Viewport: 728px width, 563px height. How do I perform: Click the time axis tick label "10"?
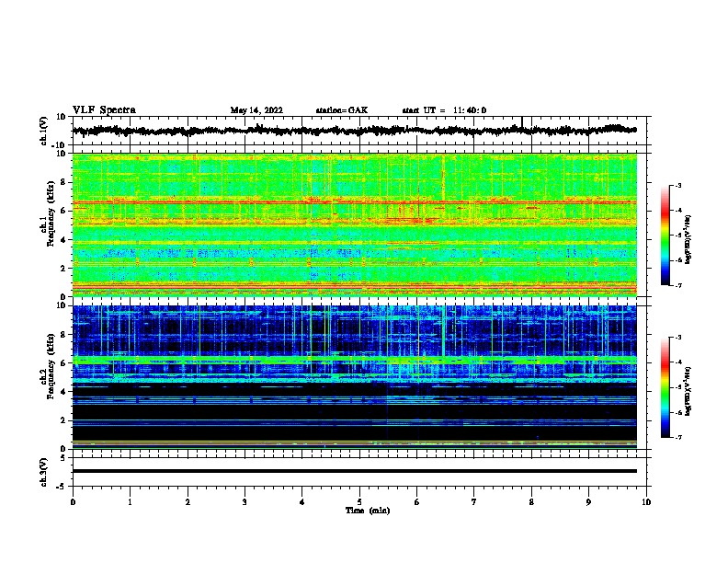(x=646, y=502)
